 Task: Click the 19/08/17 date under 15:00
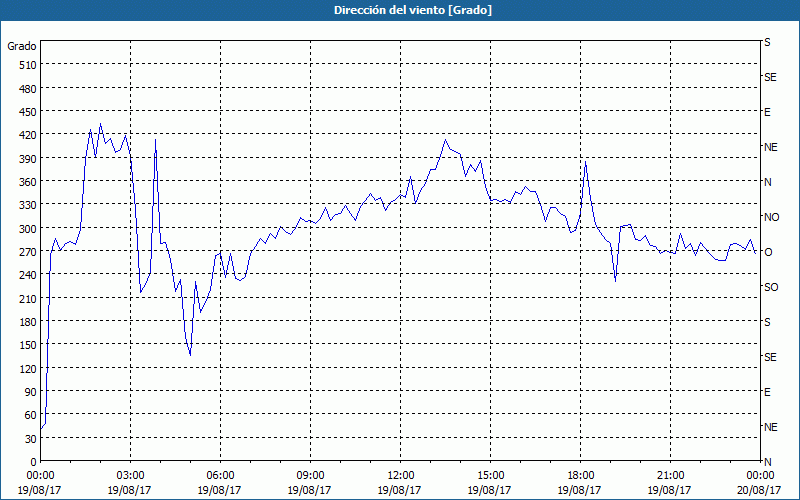tap(489, 490)
